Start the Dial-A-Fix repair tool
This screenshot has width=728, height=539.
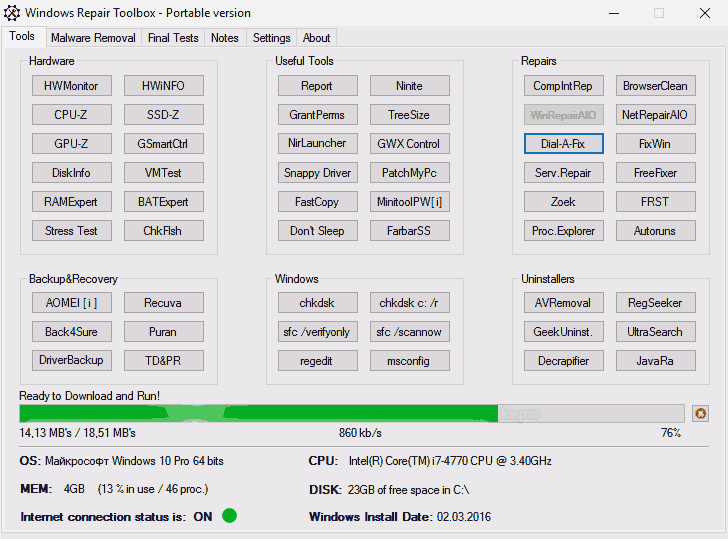click(x=563, y=144)
